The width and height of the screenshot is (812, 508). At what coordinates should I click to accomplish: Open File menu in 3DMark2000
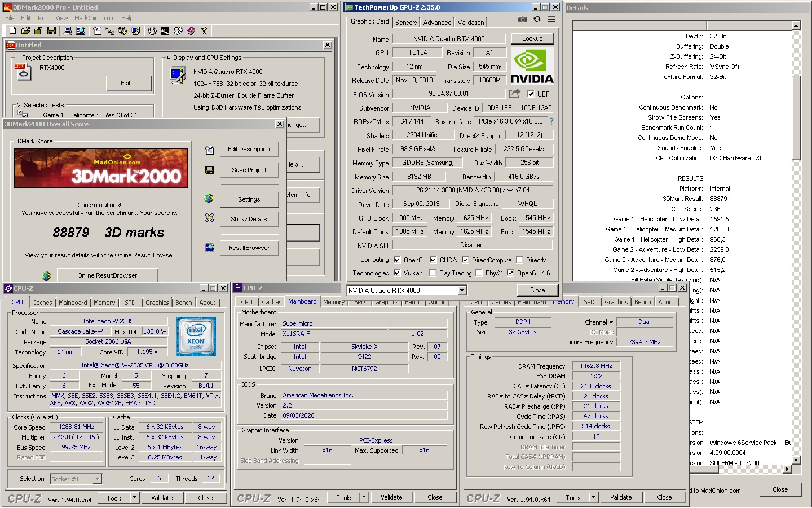tap(10, 18)
